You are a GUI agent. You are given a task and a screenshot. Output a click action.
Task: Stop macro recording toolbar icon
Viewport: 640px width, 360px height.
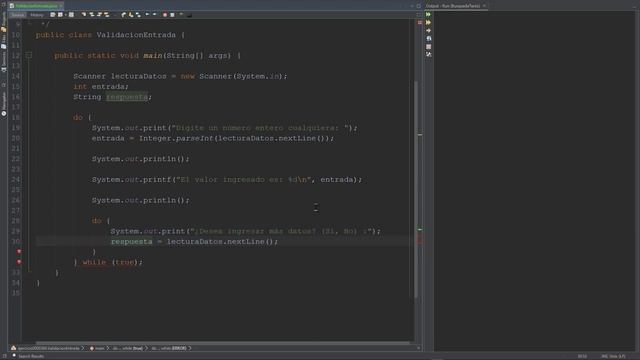(x=172, y=15)
